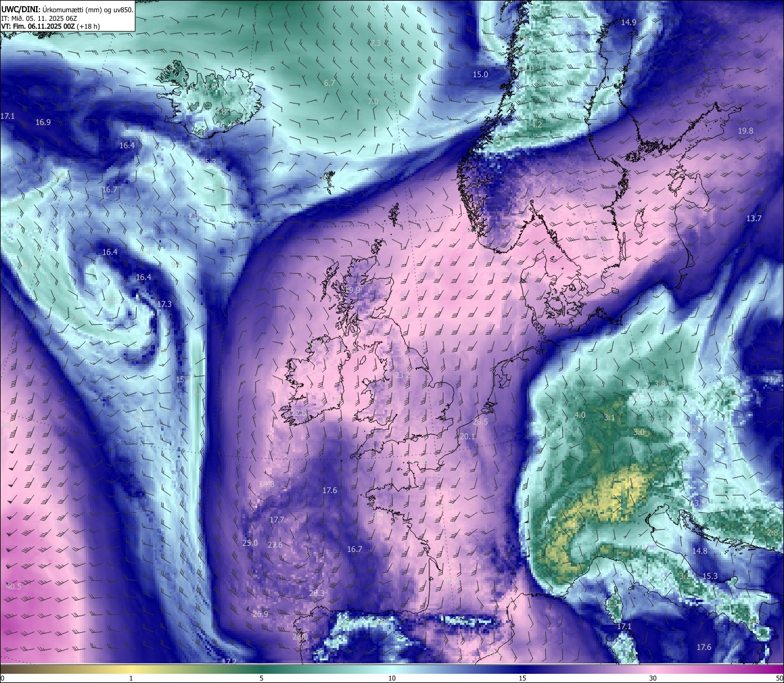This screenshot has width=784, height=683.
Task: Click the 15.3 value label
Action: [710, 576]
